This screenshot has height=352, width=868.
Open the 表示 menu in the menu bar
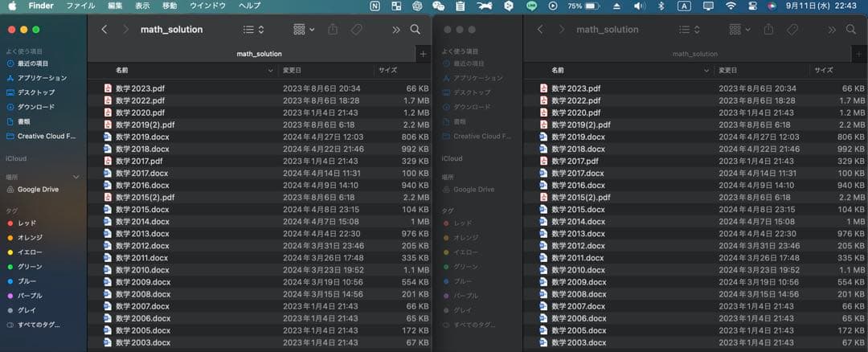pyautogui.click(x=142, y=6)
